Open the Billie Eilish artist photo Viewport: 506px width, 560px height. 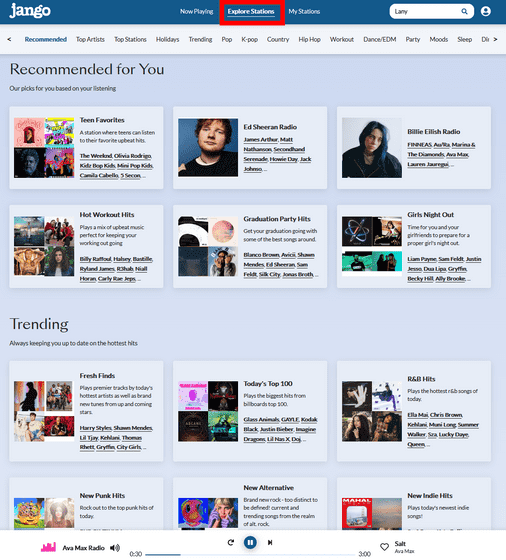coord(372,148)
